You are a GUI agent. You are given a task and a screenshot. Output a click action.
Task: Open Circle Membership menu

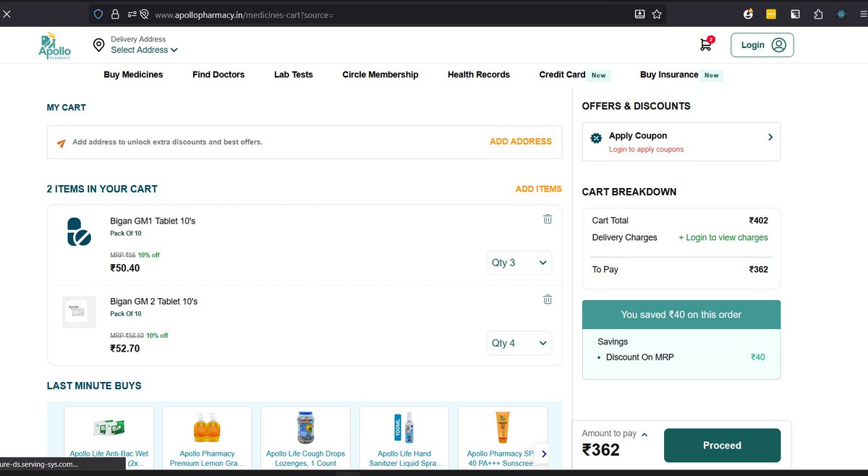(380, 75)
